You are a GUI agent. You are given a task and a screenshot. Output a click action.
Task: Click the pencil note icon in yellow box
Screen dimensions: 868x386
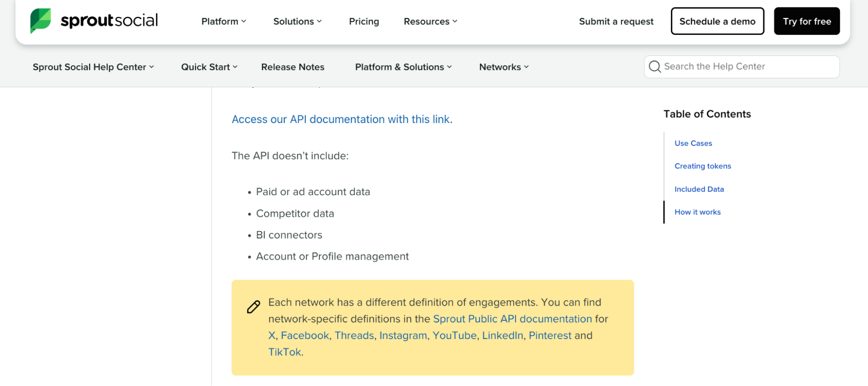tap(254, 307)
